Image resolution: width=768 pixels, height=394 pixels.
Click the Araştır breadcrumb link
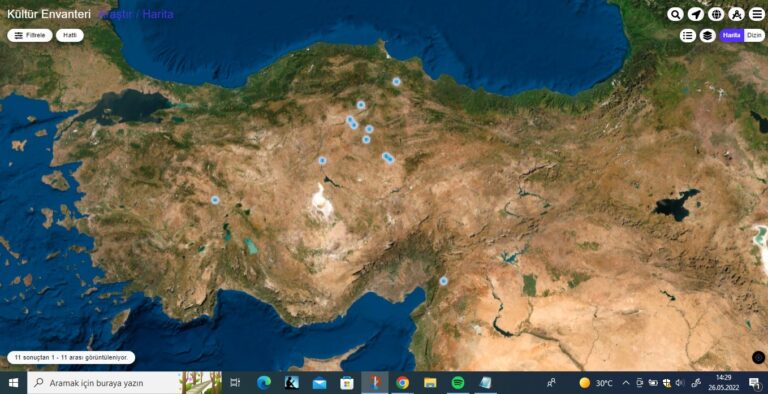pyautogui.click(x=116, y=14)
